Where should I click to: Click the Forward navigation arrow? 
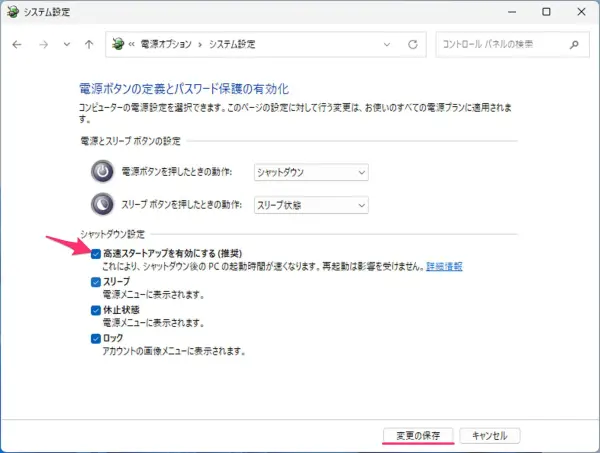(x=42, y=45)
